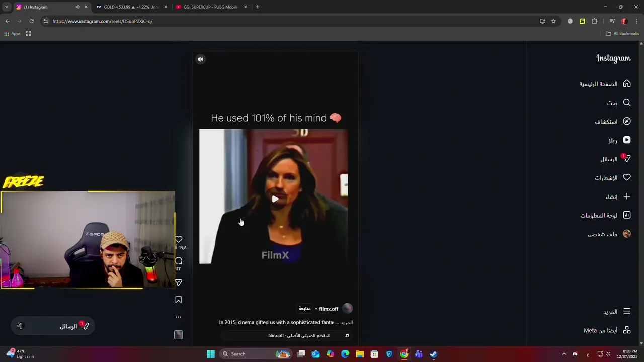Create a new post with إنشاء
This screenshot has height=362, width=644.
tap(618, 197)
